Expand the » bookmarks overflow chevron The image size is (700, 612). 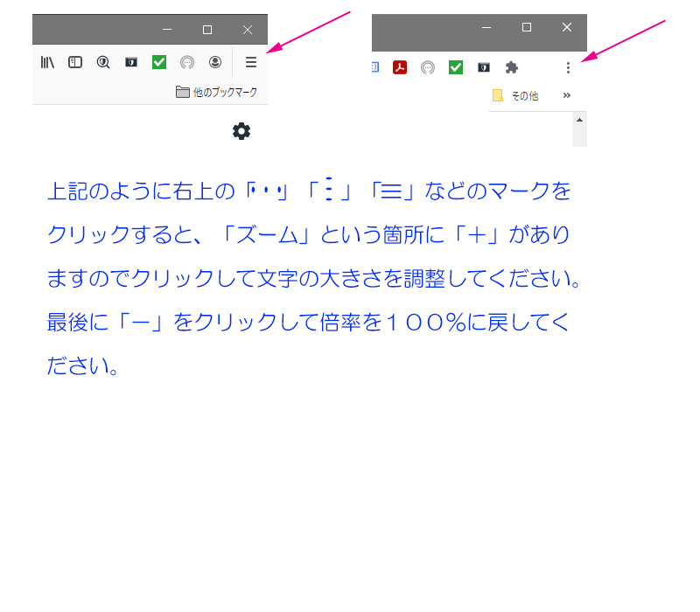pos(567,95)
